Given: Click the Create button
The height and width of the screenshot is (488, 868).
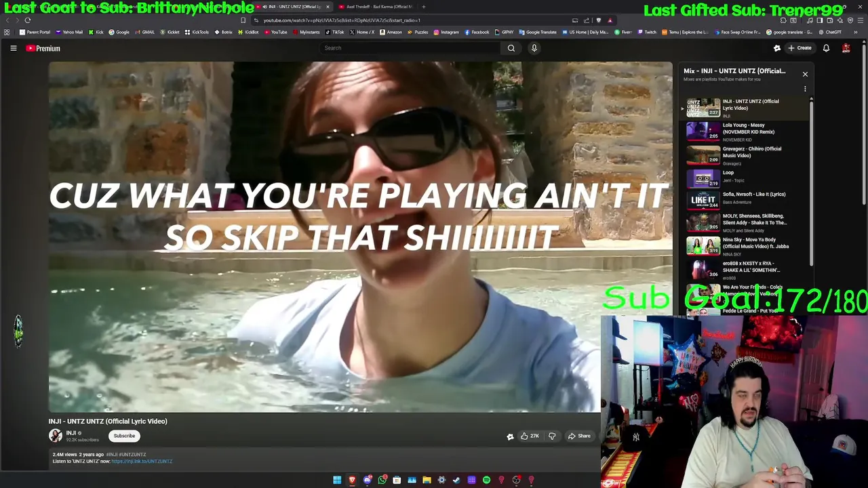Looking at the screenshot, I should point(800,48).
